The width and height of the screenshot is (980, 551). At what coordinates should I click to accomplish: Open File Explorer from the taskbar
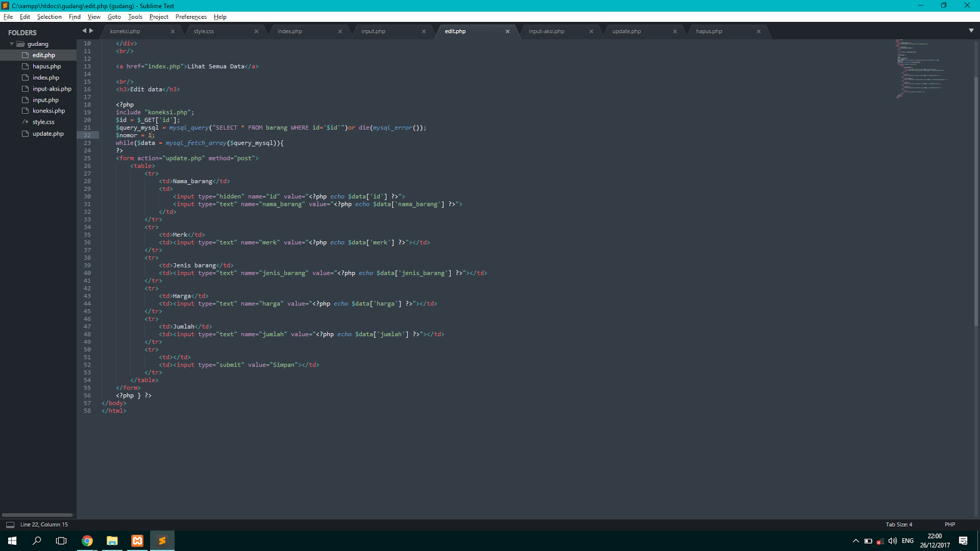pos(111,541)
